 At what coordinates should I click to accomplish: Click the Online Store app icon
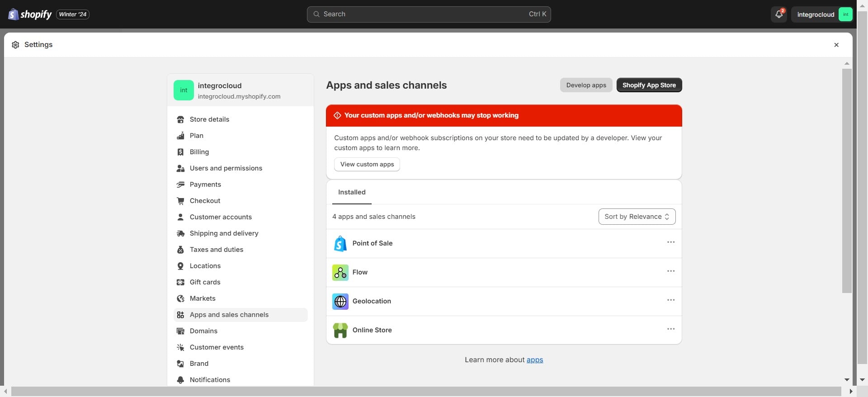click(340, 330)
